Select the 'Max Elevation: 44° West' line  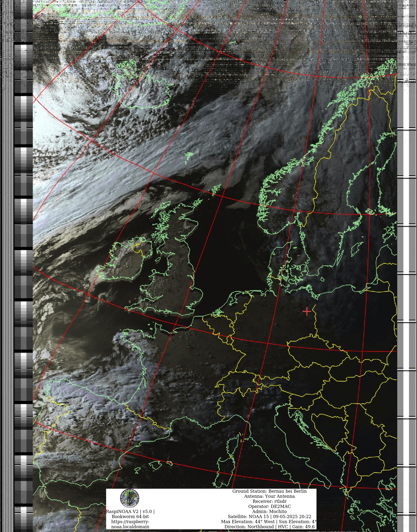tap(269, 522)
